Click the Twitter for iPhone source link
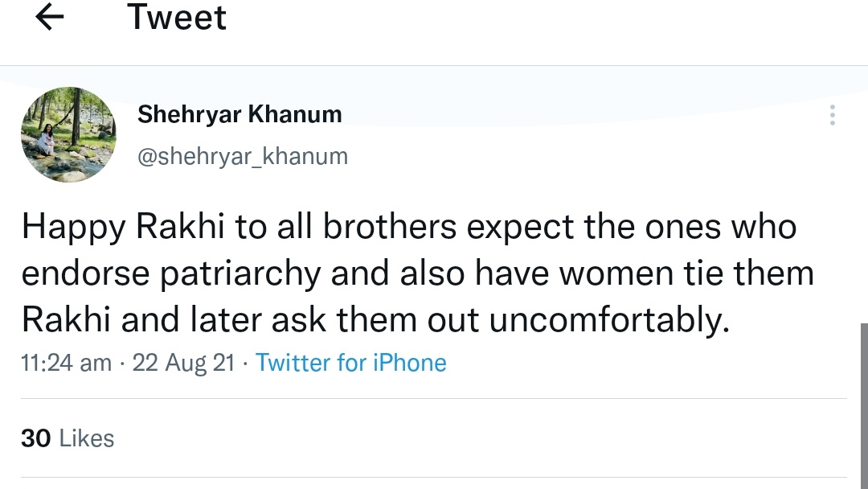 tap(351, 363)
